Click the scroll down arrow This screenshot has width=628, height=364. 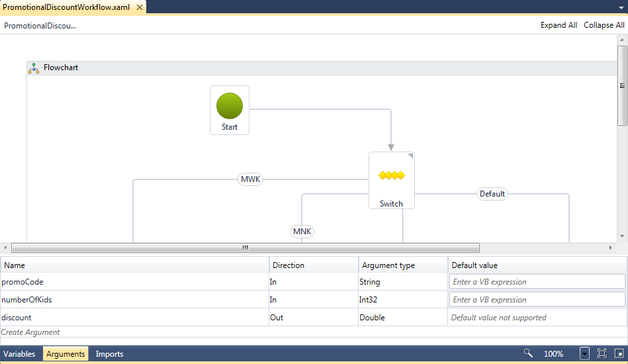click(622, 236)
